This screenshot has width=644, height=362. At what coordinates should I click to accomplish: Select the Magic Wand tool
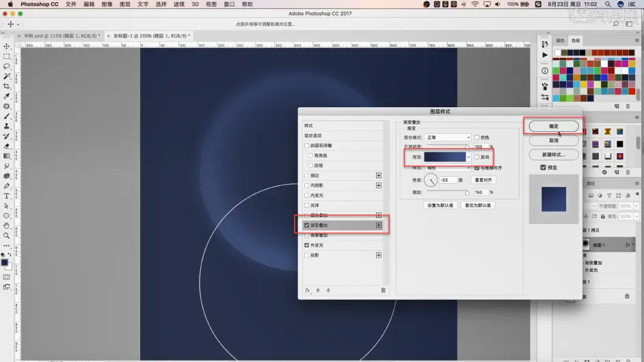tap(7, 76)
